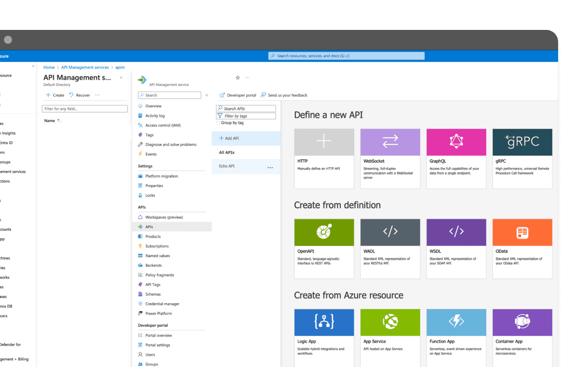
Task: Select All APIs in the API list
Action: tap(225, 152)
